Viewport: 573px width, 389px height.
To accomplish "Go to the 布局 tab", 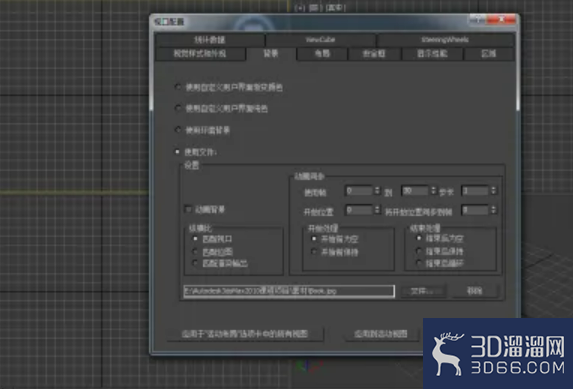I will coord(322,54).
